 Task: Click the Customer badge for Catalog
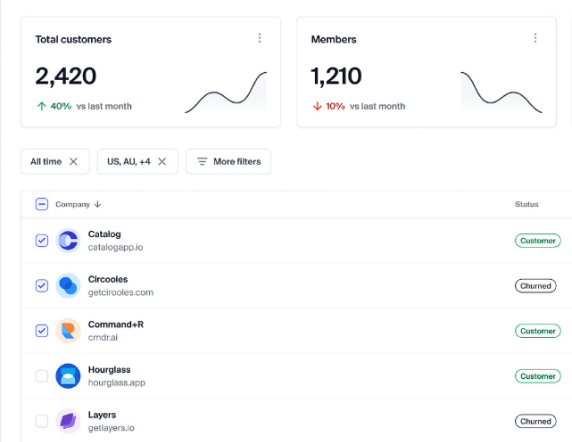tap(538, 241)
